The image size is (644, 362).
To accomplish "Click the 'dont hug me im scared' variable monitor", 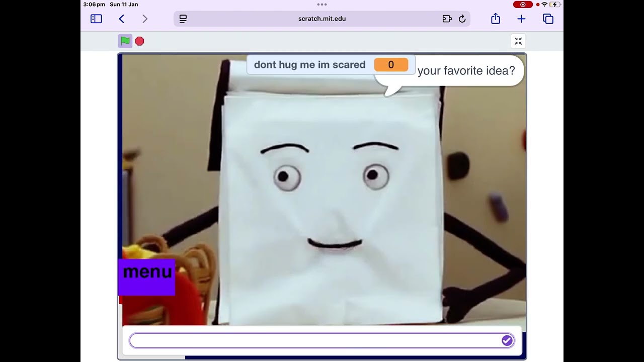I will [x=331, y=65].
